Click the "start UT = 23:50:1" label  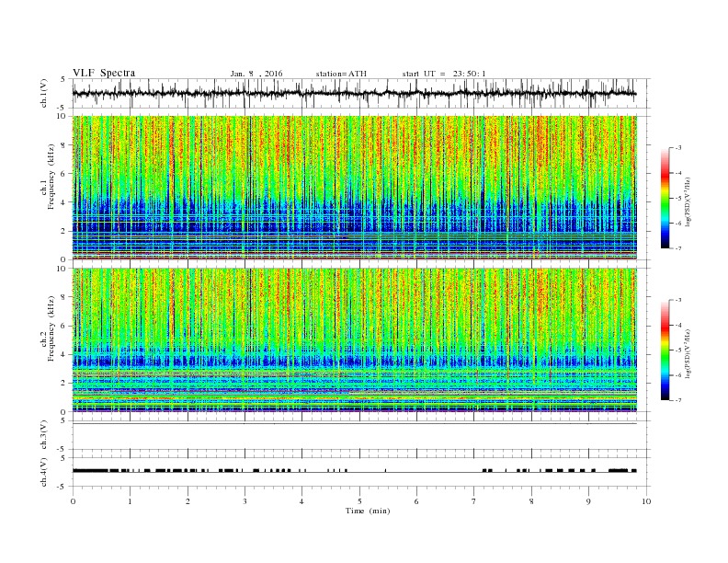point(444,74)
